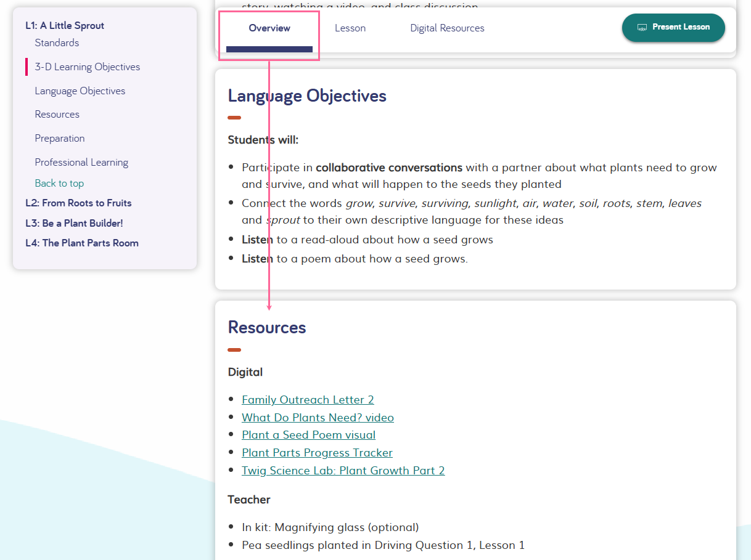Select 3-D Learning Objectives in sidebar

pos(88,67)
